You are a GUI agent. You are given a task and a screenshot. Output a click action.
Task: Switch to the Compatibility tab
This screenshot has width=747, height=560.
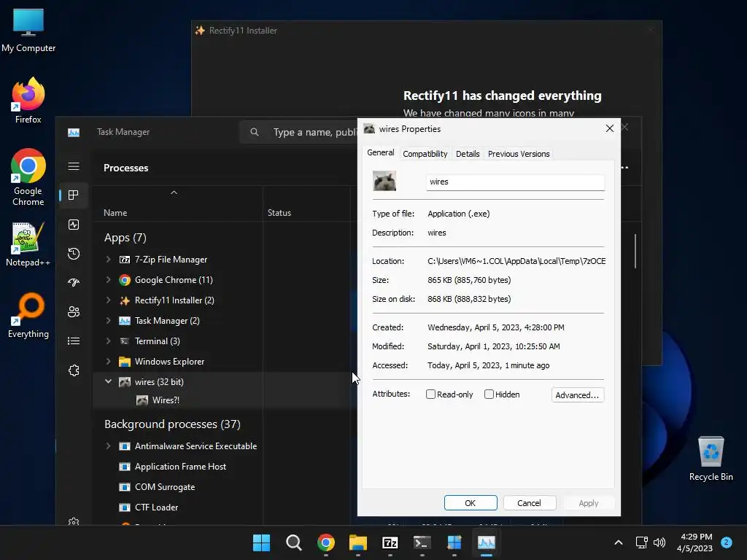click(x=425, y=154)
